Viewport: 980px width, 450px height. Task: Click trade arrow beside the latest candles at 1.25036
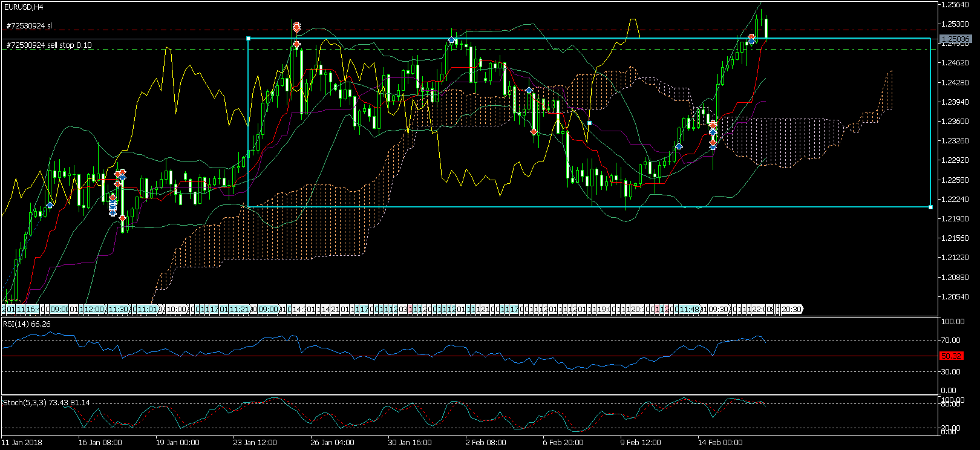(x=751, y=39)
